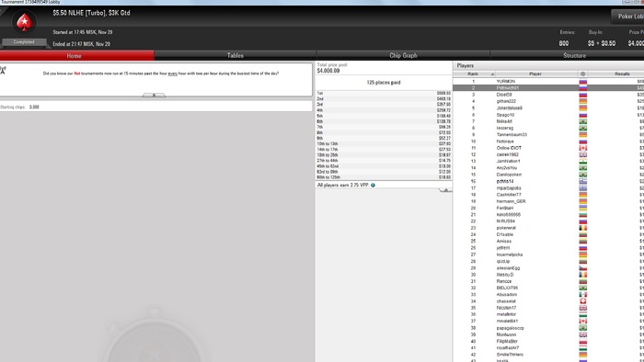Select player papagaiosccp in the list

pos(510,328)
